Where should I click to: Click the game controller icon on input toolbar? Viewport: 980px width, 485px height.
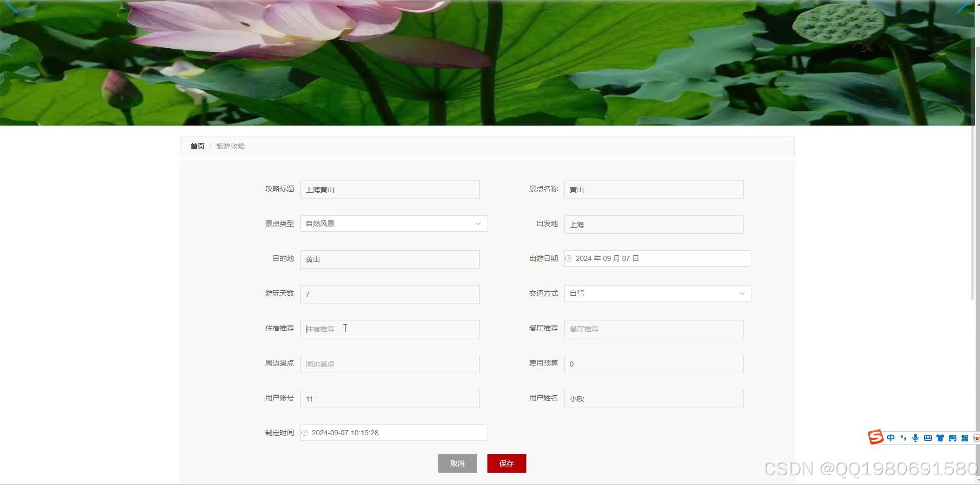(x=952, y=438)
